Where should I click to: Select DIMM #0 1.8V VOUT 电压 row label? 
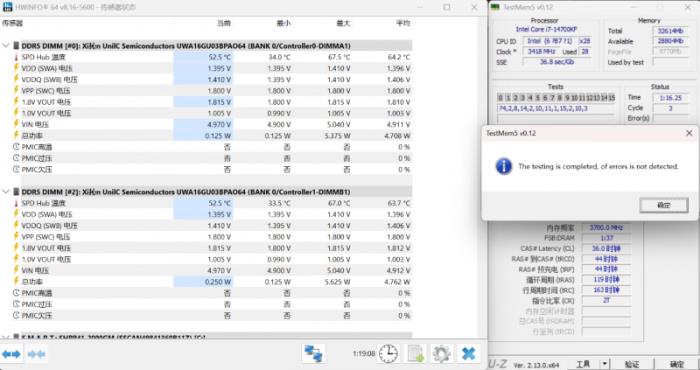pos(46,102)
